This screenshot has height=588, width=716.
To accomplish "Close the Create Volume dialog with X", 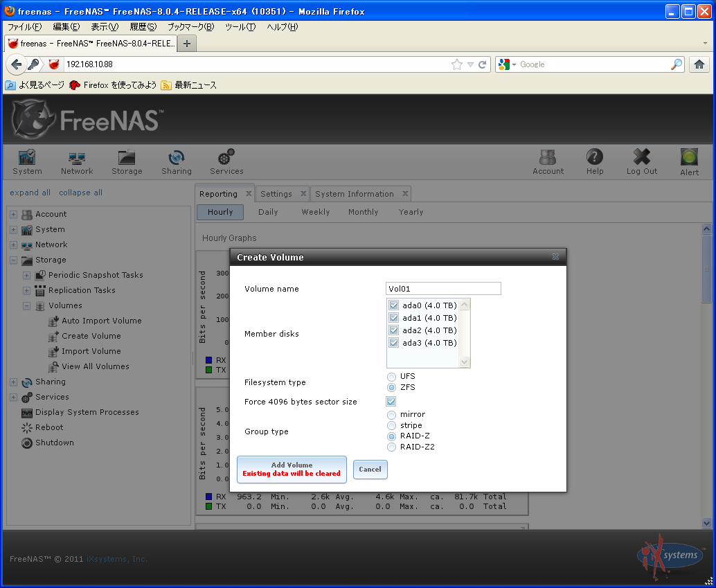I will point(555,257).
